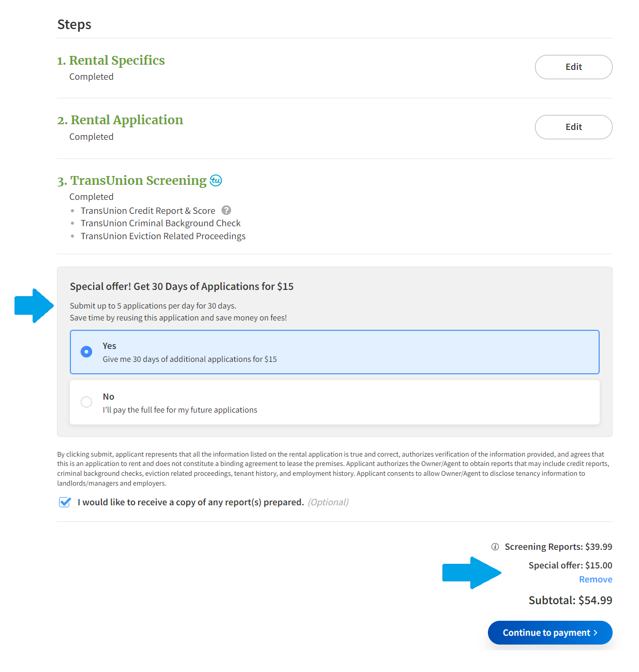Open the Credit Report & Score help tooltip
Screen dimensions: 639x672
[x=227, y=210]
